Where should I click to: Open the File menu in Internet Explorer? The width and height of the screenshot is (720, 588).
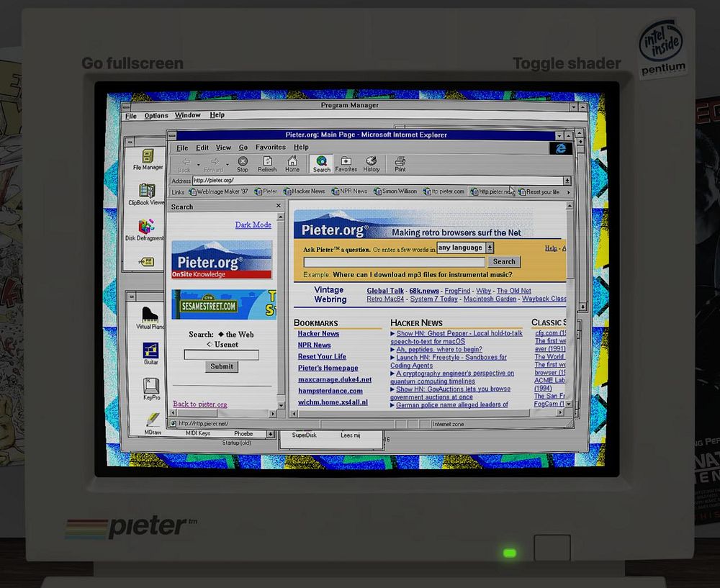coord(182,148)
